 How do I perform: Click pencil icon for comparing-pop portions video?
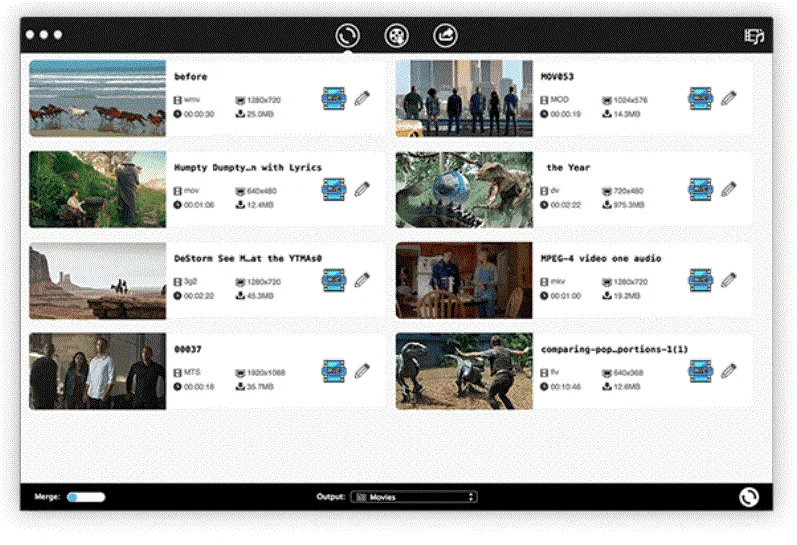point(728,371)
